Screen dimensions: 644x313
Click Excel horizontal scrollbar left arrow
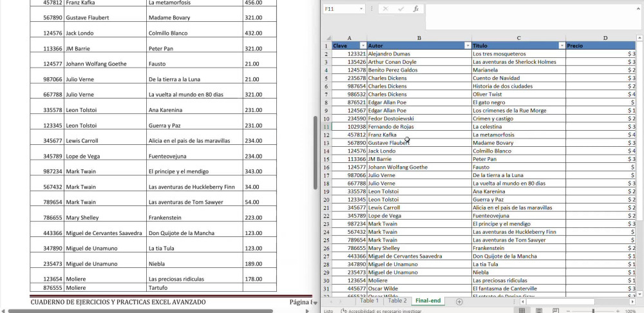(522, 301)
